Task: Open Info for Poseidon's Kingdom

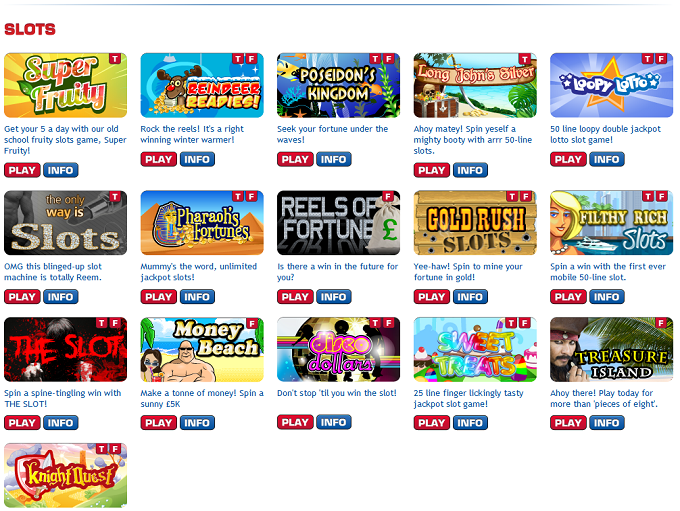Action: click(333, 160)
